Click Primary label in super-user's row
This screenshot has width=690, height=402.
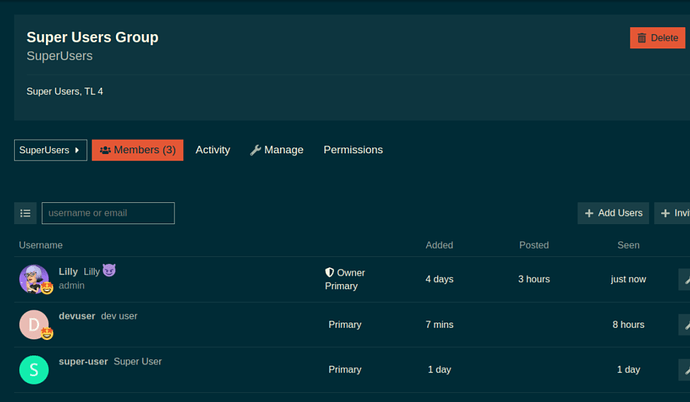pos(345,370)
